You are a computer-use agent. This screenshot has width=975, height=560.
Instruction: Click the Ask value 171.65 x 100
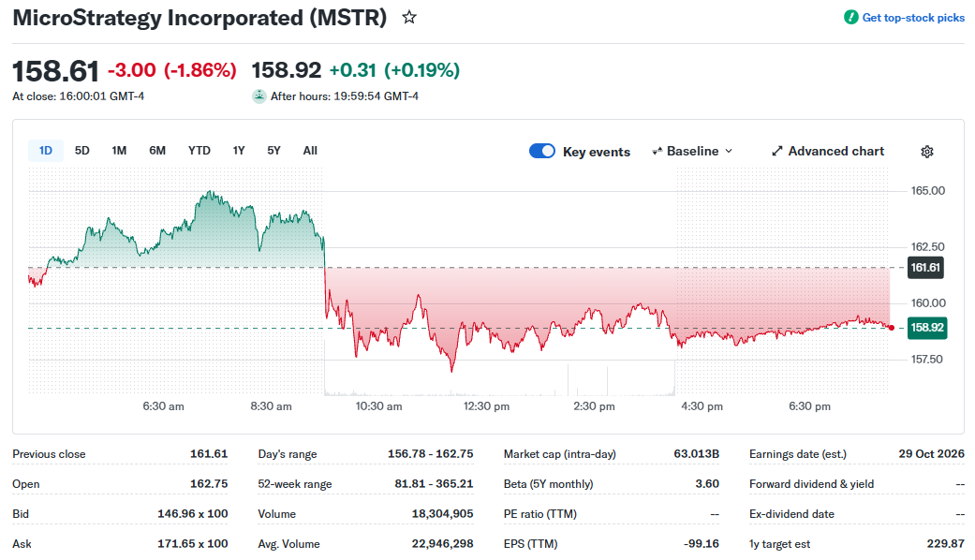coord(193,543)
